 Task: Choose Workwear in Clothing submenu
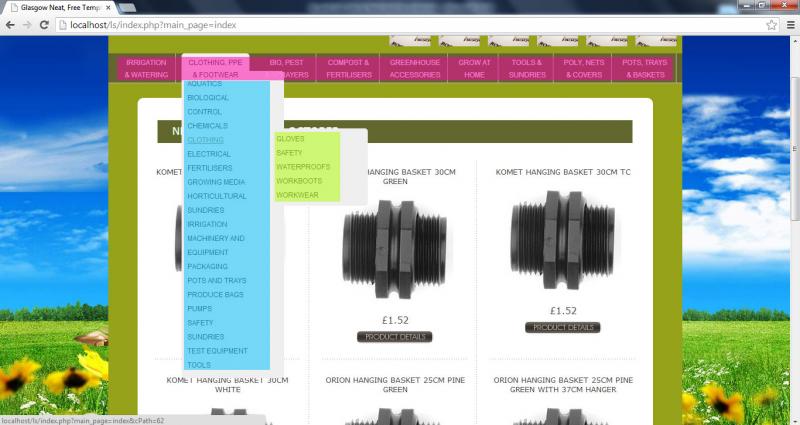point(297,195)
